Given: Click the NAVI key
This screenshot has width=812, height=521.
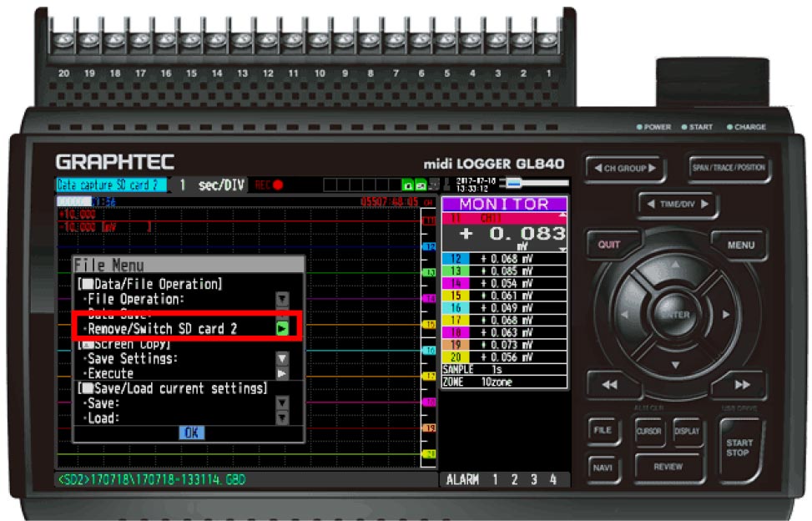Looking at the screenshot, I should point(603,468).
